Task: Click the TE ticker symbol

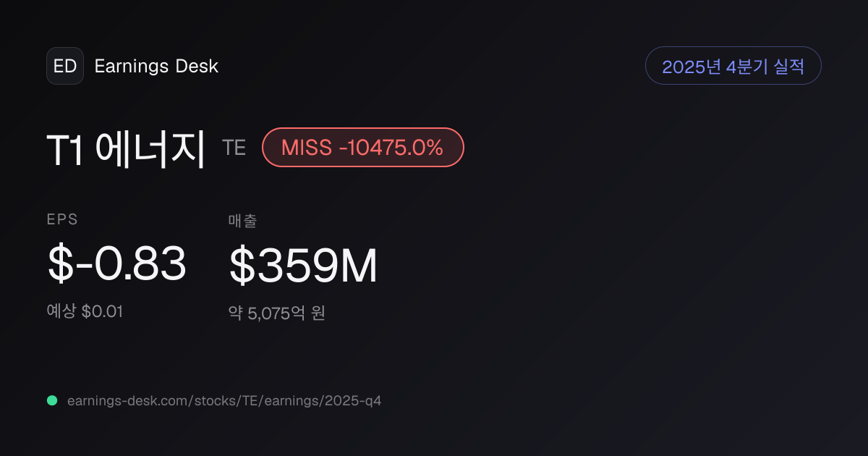Action: point(234,148)
